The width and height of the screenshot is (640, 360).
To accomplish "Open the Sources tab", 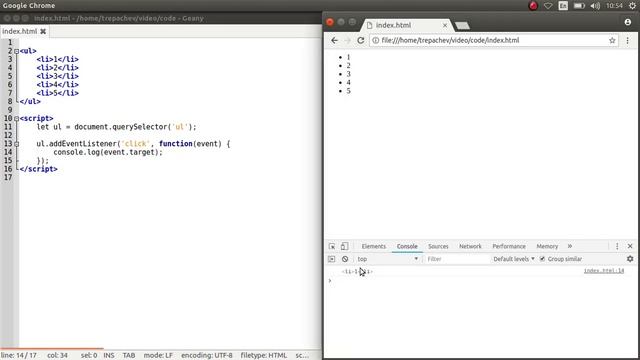I will [x=438, y=247].
